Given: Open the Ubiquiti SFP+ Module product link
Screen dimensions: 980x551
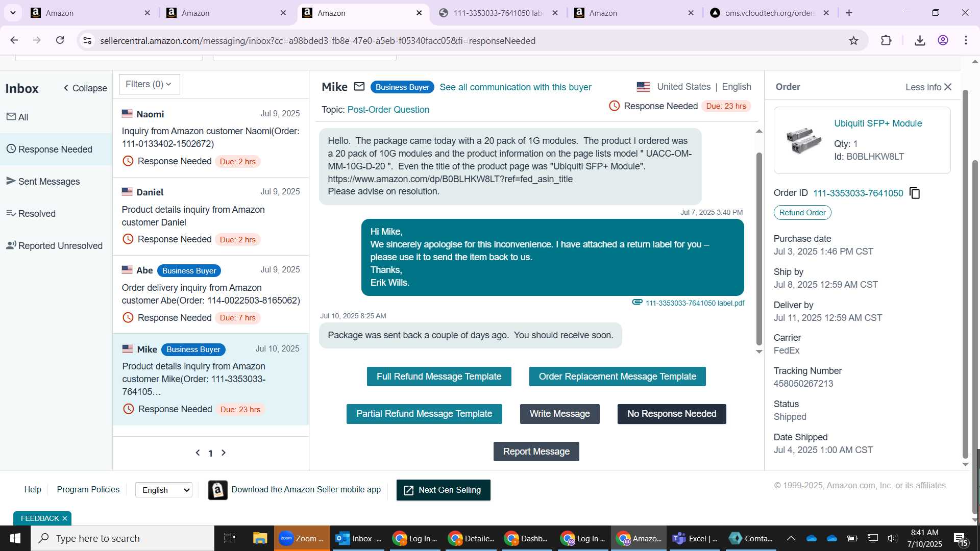Looking at the screenshot, I should coord(878,123).
